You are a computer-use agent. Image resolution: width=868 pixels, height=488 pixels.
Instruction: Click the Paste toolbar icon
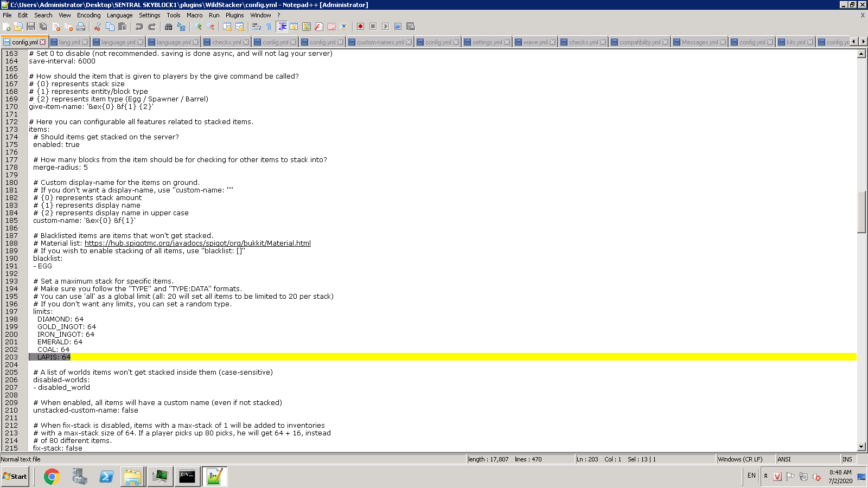click(123, 27)
